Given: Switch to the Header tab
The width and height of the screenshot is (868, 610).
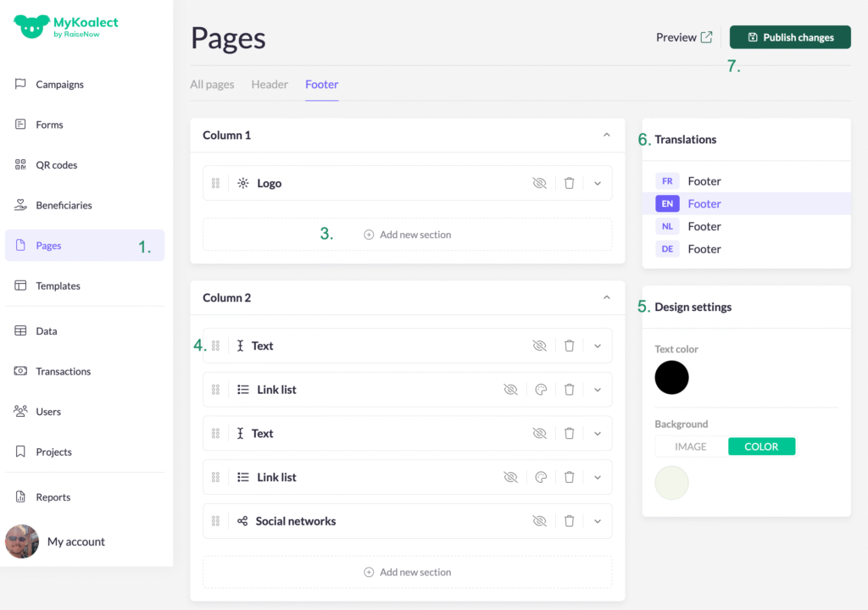Looking at the screenshot, I should pos(270,85).
